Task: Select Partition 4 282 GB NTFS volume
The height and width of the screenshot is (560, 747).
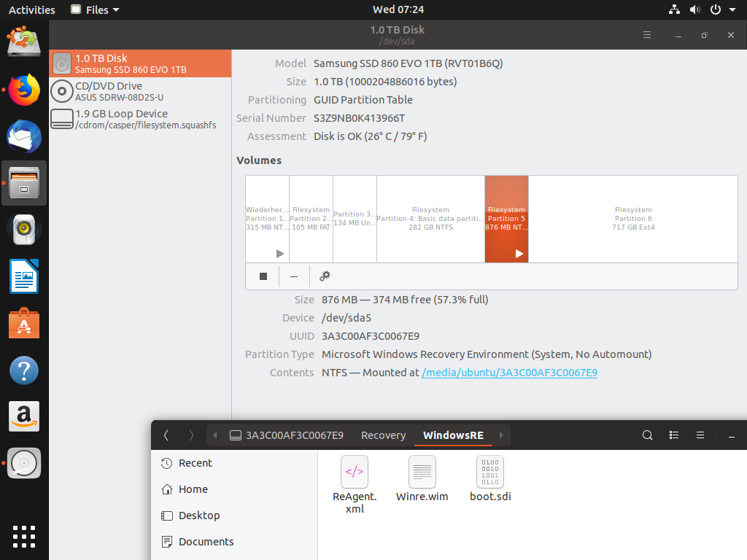Action: [x=430, y=219]
